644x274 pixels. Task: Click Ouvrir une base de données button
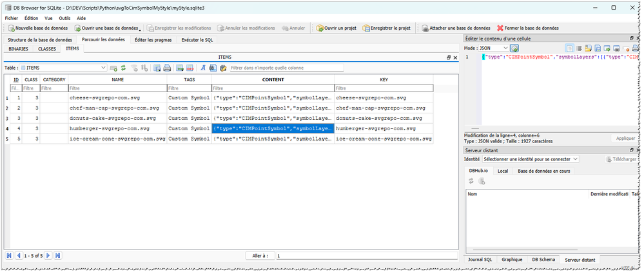pyautogui.click(x=106, y=28)
